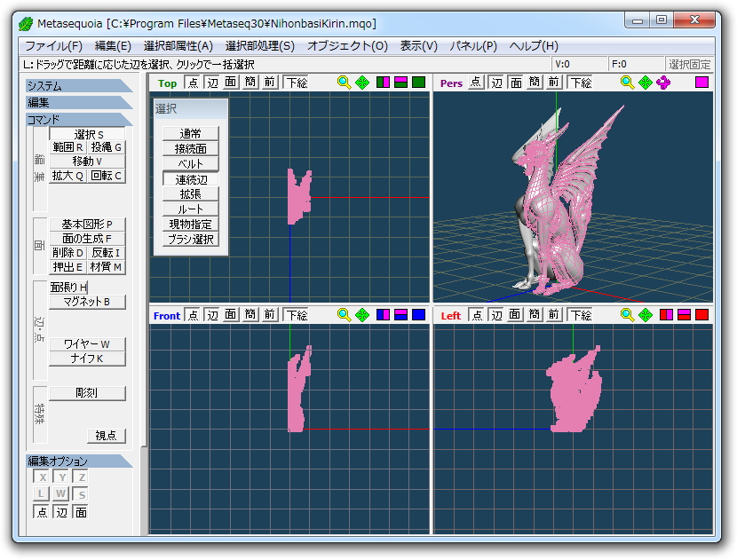Collapse the 編集オプション panel header
This screenshot has width=737, height=560.
[x=79, y=461]
